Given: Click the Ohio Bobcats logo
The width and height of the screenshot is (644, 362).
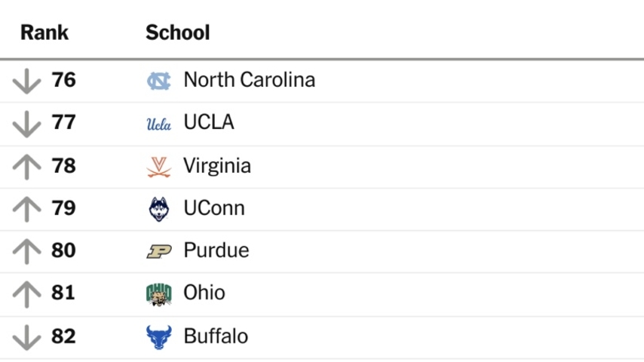Looking at the screenshot, I should coord(159,295).
